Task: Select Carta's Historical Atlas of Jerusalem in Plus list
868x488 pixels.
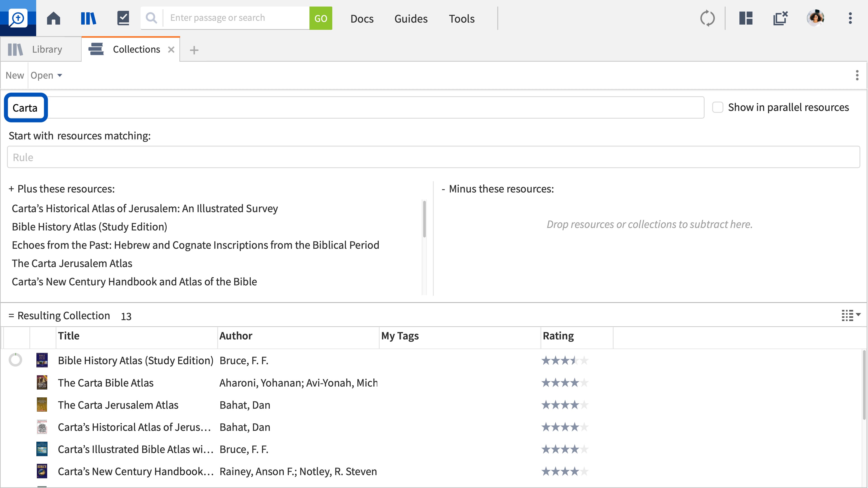Action: (145, 209)
